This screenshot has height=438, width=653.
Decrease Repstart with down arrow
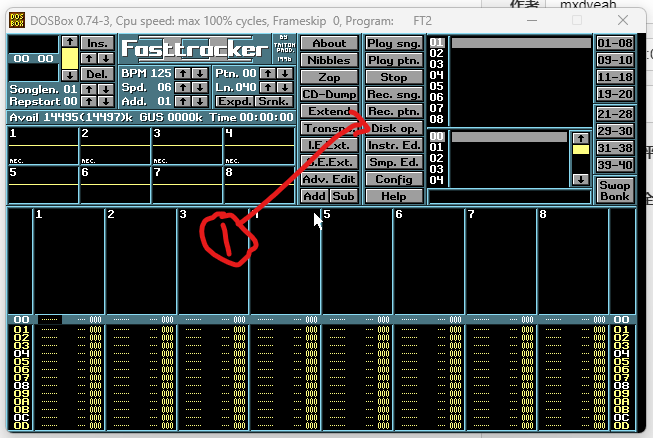coord(106,101)
